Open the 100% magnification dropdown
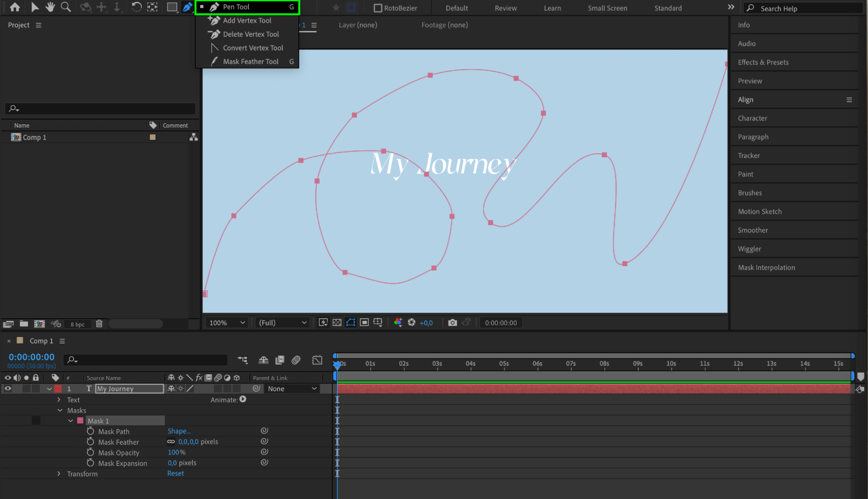The width and height of the screenshot is (868, 499). [227, 323]
